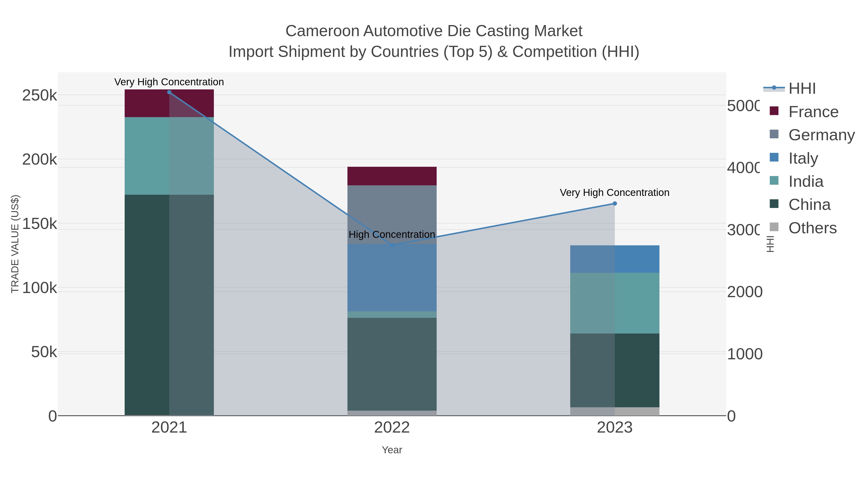Toggle Germany series in legend
868x488 pixels.
tap(812, 135)
